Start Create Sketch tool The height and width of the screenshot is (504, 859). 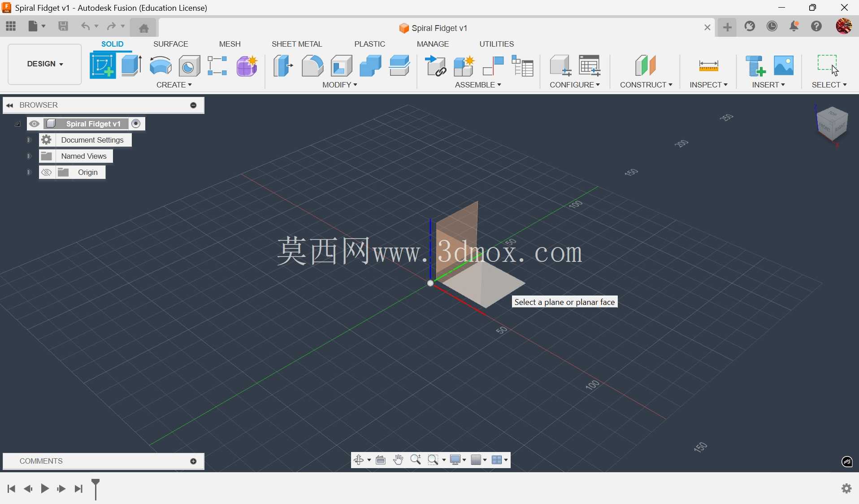click(103, 65)
